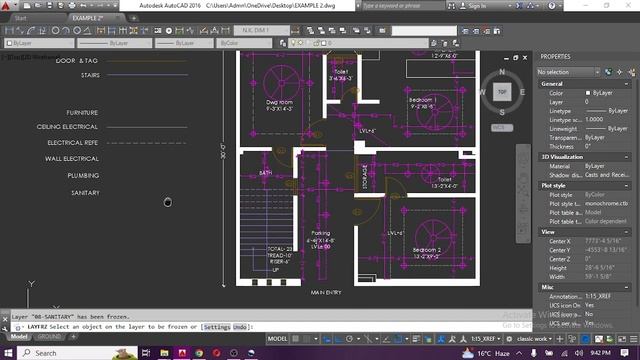This screenshot has width=640, height=360.
Task: Click the Undo arrow in quick access toolbar
Action: (x=83, y=6)
